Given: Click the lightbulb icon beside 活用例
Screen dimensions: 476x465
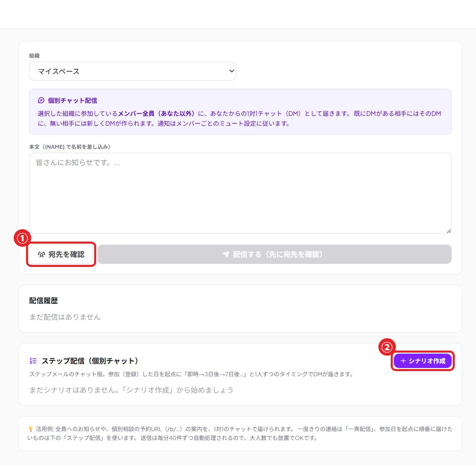Looking at the screenshot, I should click(31, 429).
